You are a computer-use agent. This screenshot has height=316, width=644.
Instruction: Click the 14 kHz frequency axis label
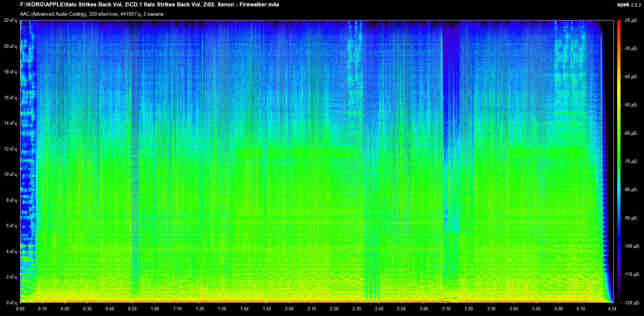(x=10, y=123)
